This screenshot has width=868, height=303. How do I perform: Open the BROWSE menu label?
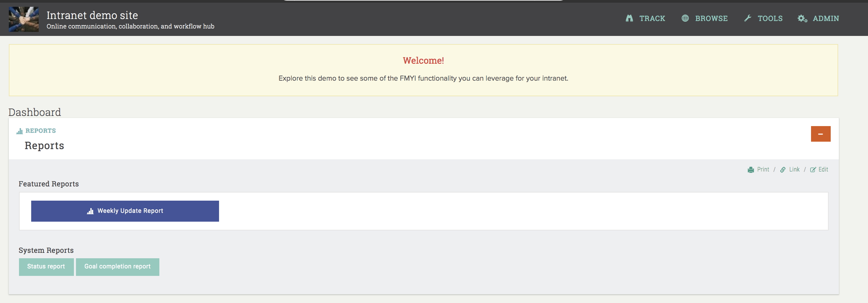[x=711, y=18]
